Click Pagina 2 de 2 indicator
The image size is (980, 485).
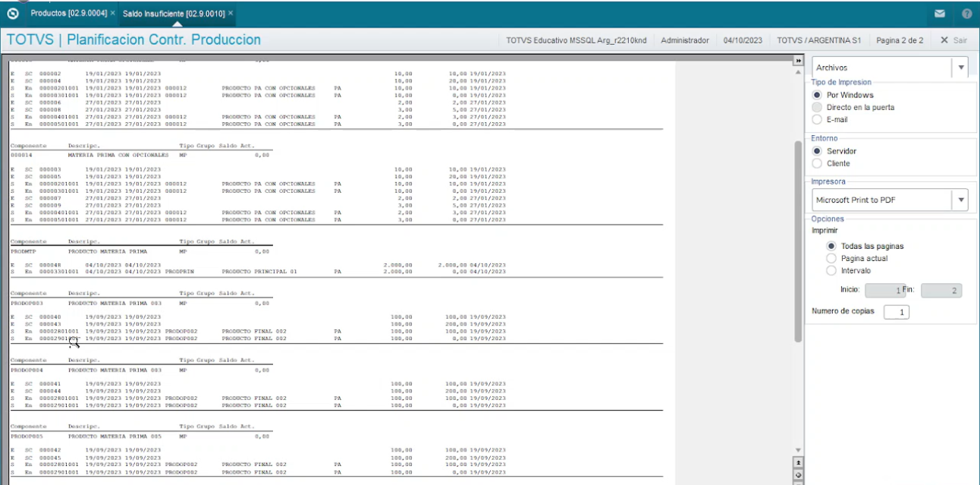pyautogui.click(x=899, y=40)
